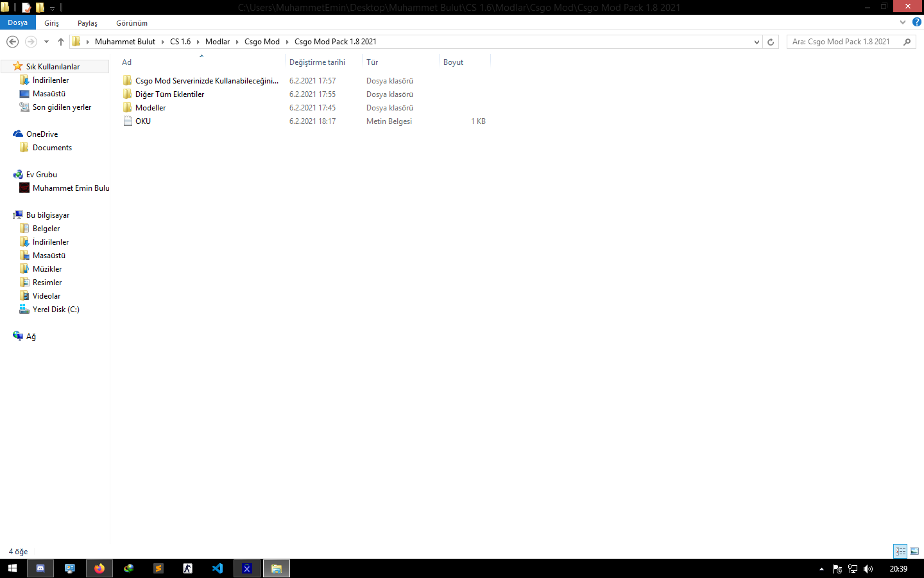Sort files by Değiştirme tarihi column

pos(323,62)
